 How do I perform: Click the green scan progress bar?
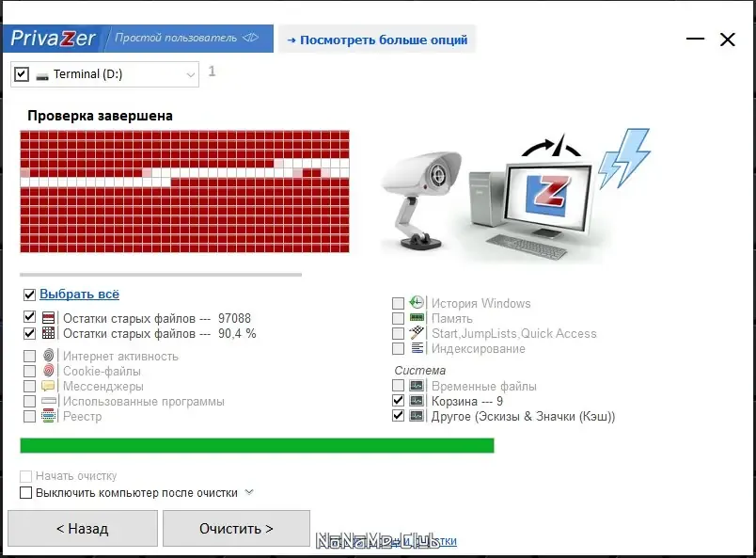[x=257, y=445]
